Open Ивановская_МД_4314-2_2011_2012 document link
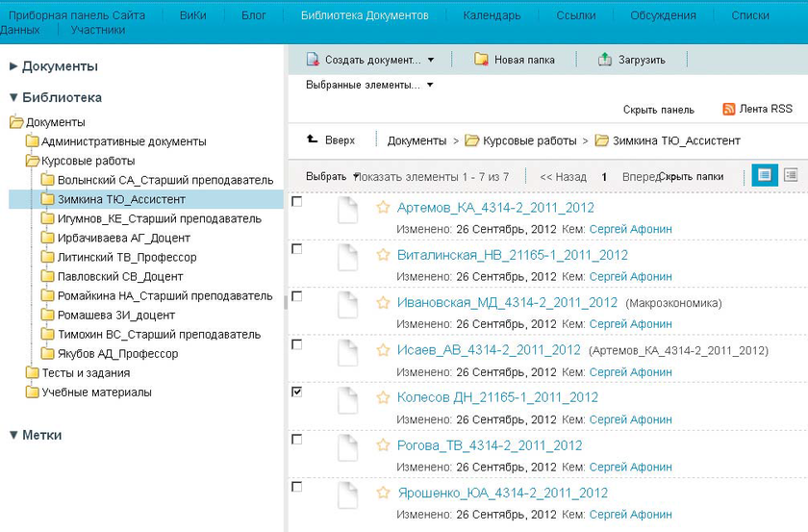The width and height of the screenshot is (808, 532). (507, 303)
